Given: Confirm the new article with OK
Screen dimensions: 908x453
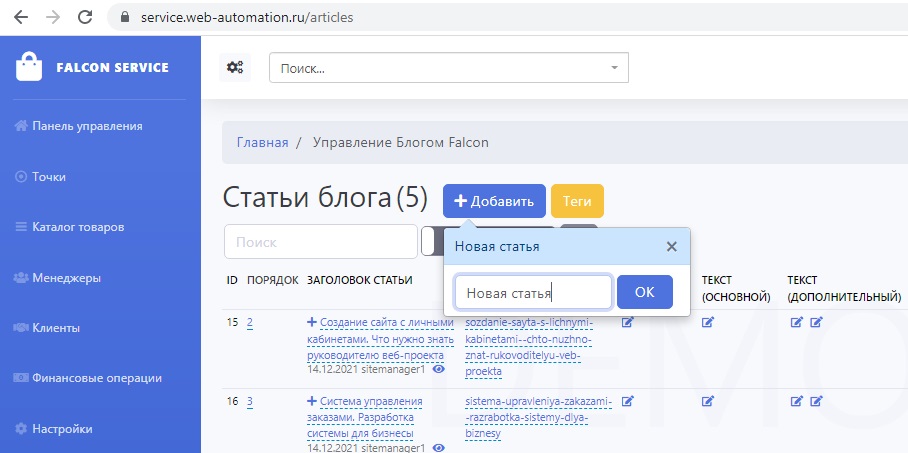Looking at the screenshot, I should tap(644, 292).
